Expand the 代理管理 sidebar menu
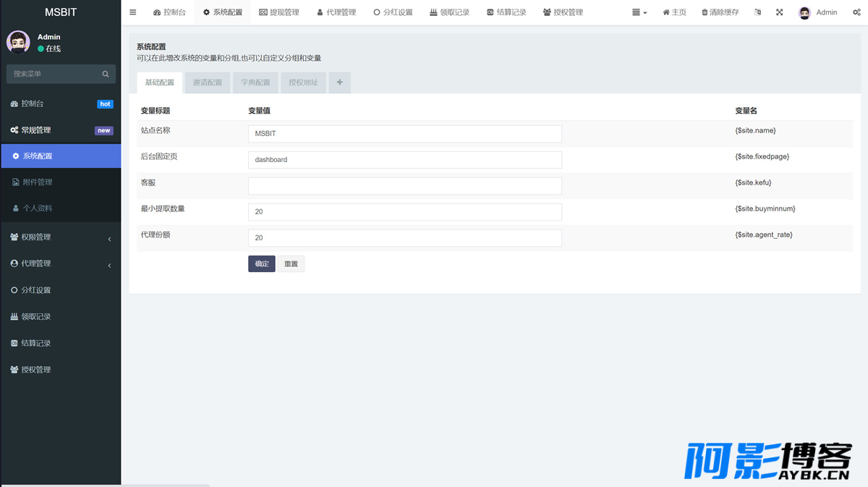The width and height of the screenshot is (868, 487). (x=61, y=263)
